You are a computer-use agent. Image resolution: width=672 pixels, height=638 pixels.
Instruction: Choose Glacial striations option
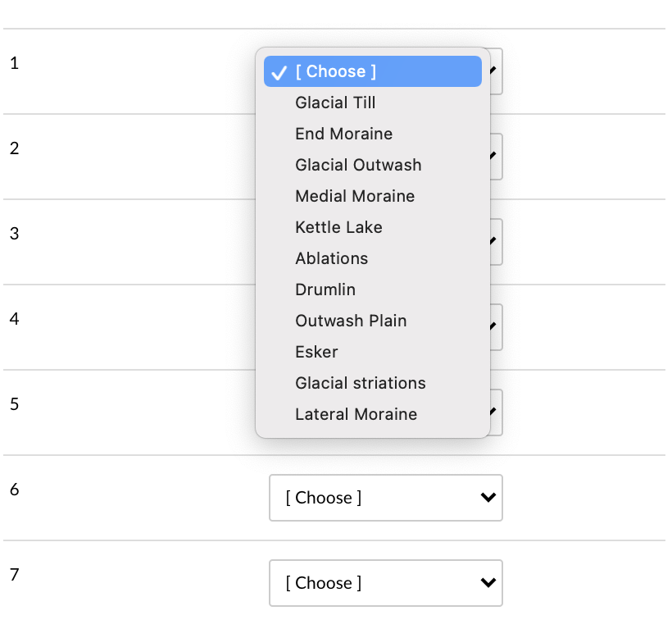361,383
